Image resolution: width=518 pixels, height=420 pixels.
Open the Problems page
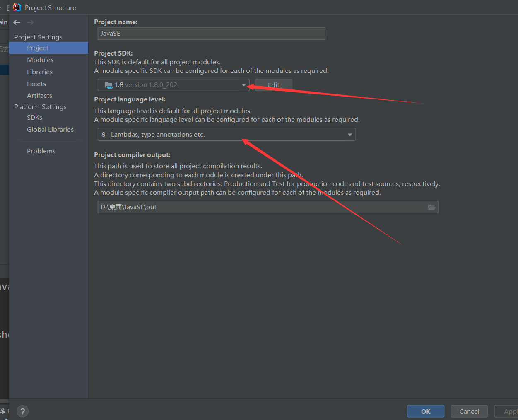click(41, 151)
